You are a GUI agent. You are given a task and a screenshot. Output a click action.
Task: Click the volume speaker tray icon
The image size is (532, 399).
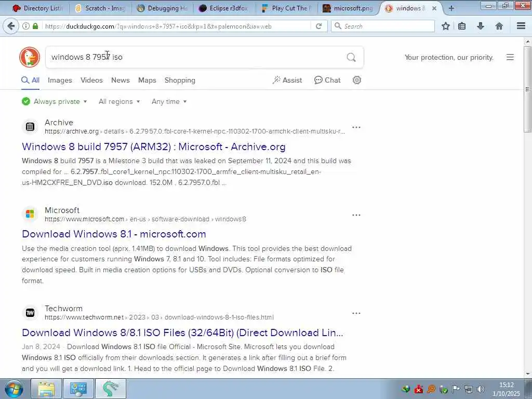point(481,389)
